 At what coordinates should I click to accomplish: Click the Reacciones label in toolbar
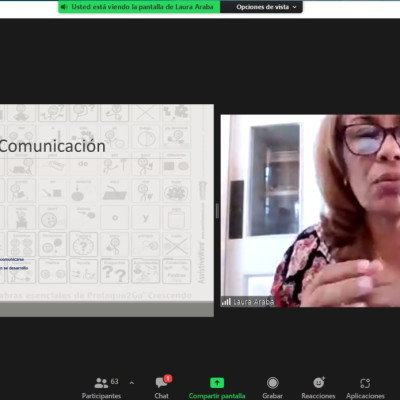point(318,396)
